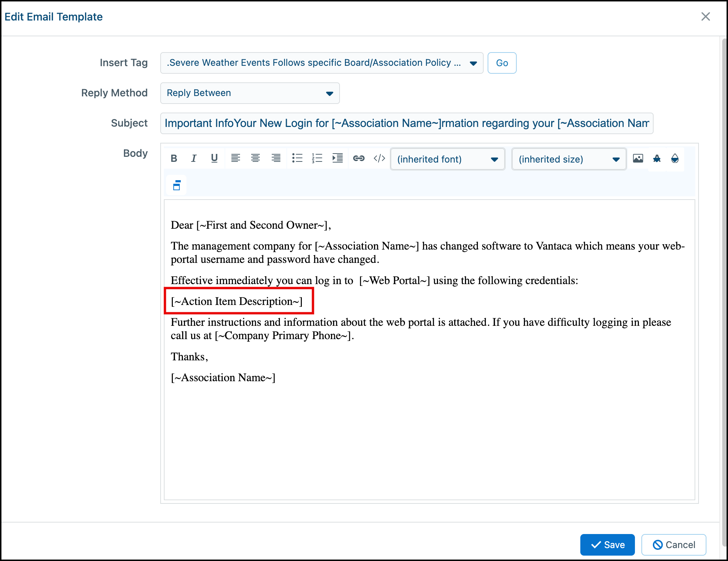Open the Reply Method dropdown
The height and width of the screenshot is (561, 728).
pyautogui.click(x=250, y=93)
